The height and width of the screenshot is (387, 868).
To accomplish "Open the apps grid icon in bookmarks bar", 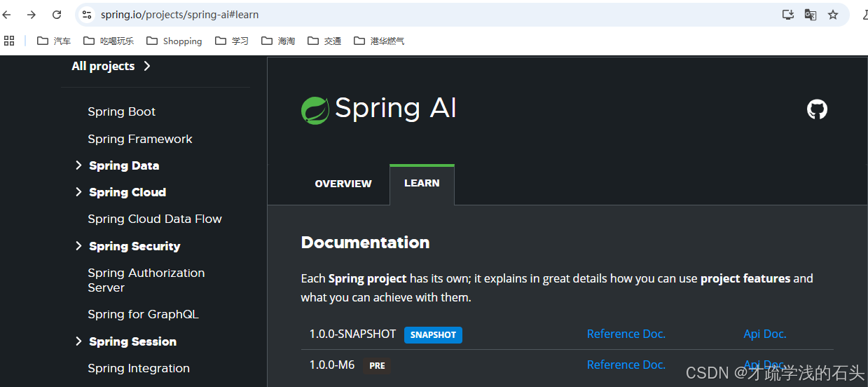I will pos(9,41).
